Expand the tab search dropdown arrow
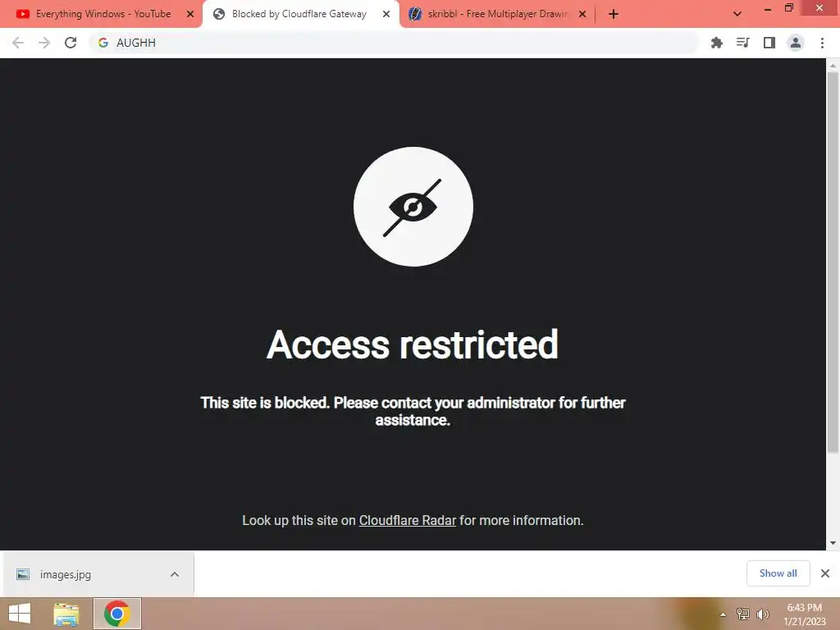The width and height of the screenshot is (840, 630). click(x=737, y=14)
